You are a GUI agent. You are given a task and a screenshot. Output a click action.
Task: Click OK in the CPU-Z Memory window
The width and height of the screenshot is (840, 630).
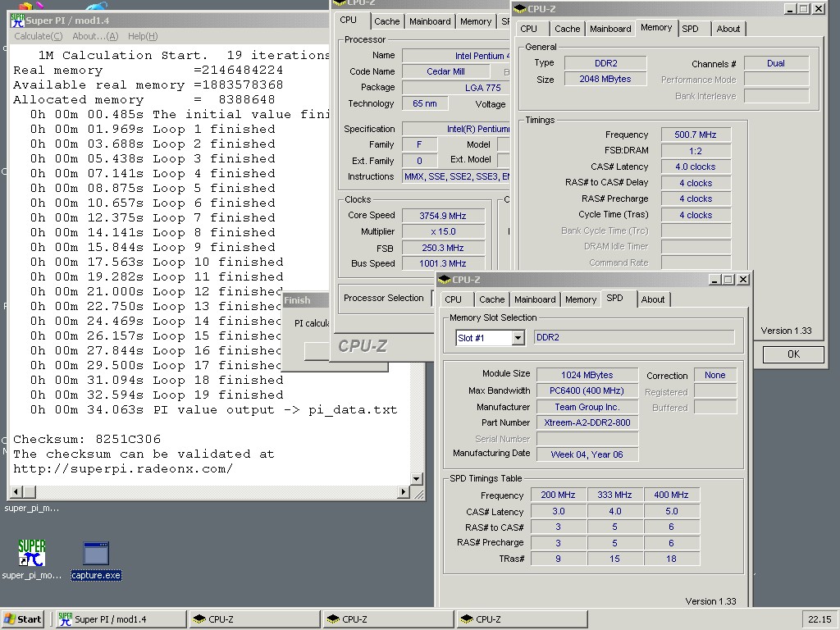click(793, 354)
